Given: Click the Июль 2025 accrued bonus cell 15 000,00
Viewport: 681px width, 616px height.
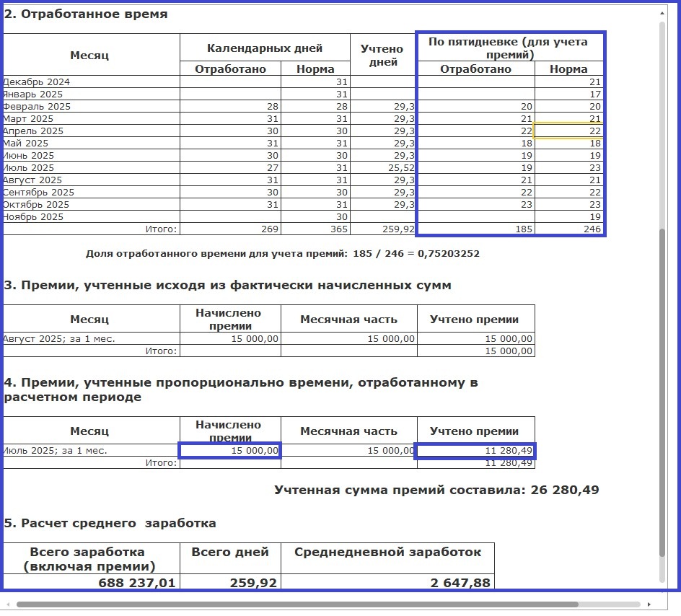Looking at the screenshot, I should 230,451.
